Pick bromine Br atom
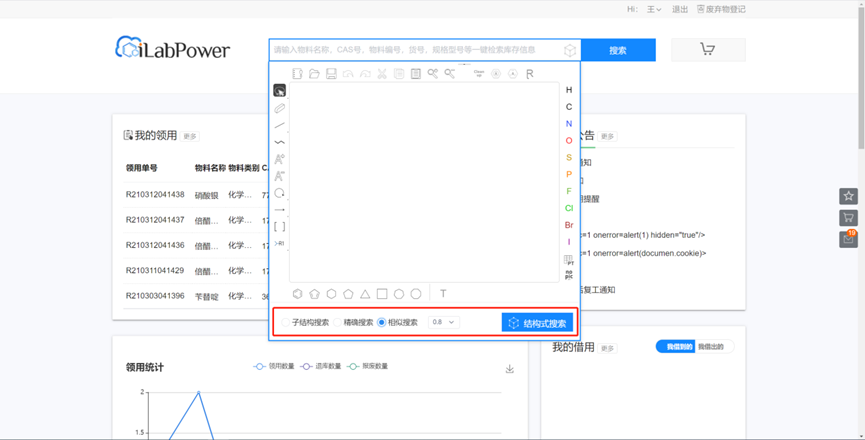The image size is (865, 440). 569,225
